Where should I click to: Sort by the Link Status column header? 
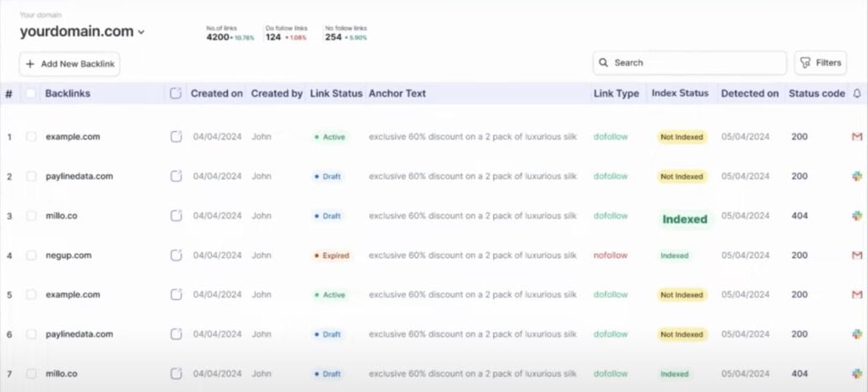(336, 93)
